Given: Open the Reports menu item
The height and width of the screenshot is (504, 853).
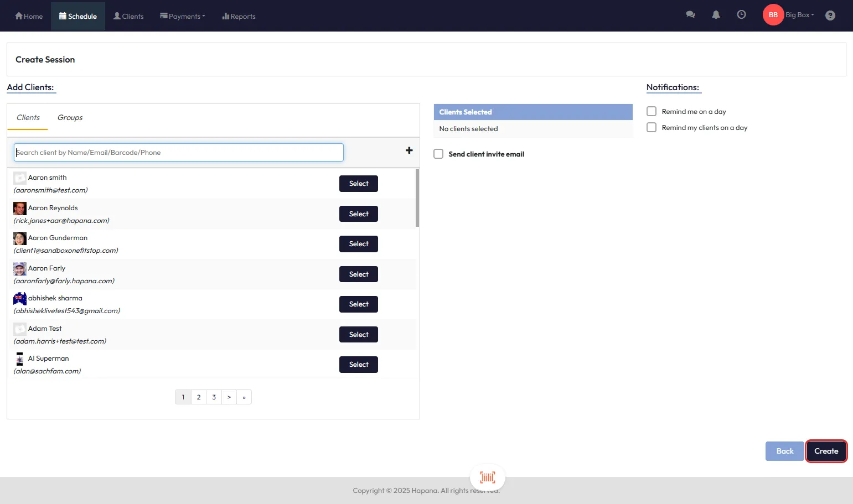Looking at the screenshot, I should click(x=239, y=16).
